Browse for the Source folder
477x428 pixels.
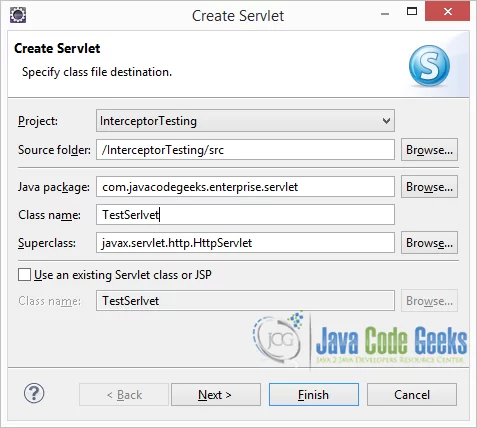click(x=429, y=150)
